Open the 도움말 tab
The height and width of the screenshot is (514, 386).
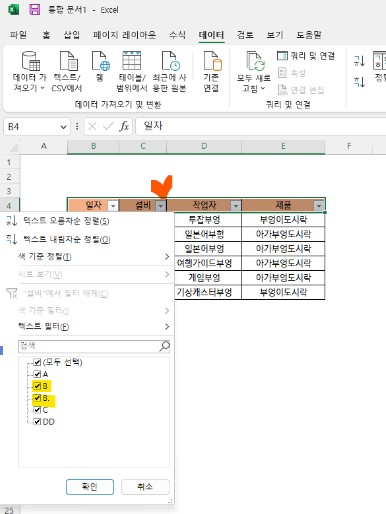(x=309, y=35)
